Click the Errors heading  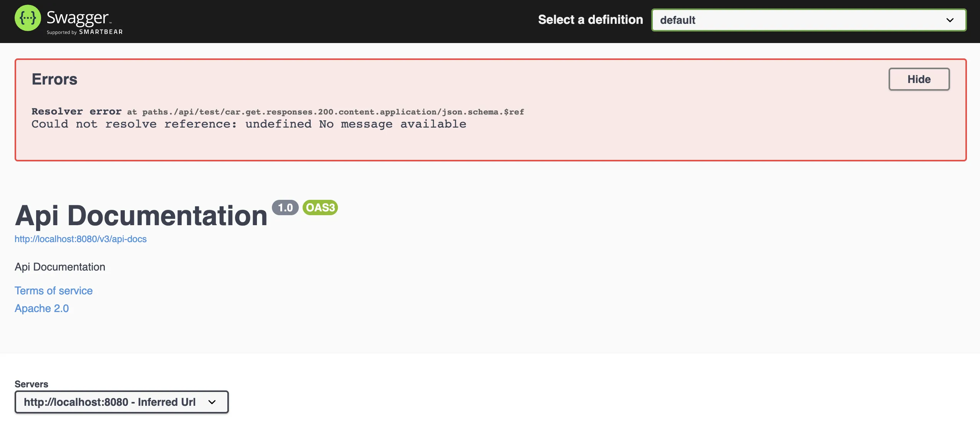[55, 79]
